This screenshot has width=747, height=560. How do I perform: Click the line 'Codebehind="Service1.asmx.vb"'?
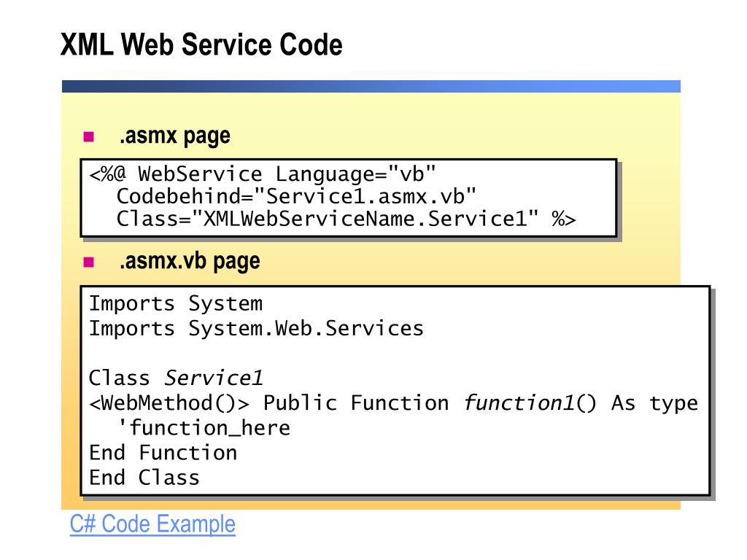[296, 196]
